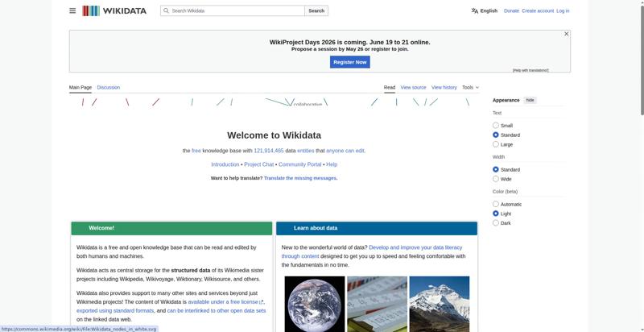Select Small text size
Screen dimensions: 644x332
(496, 126)
